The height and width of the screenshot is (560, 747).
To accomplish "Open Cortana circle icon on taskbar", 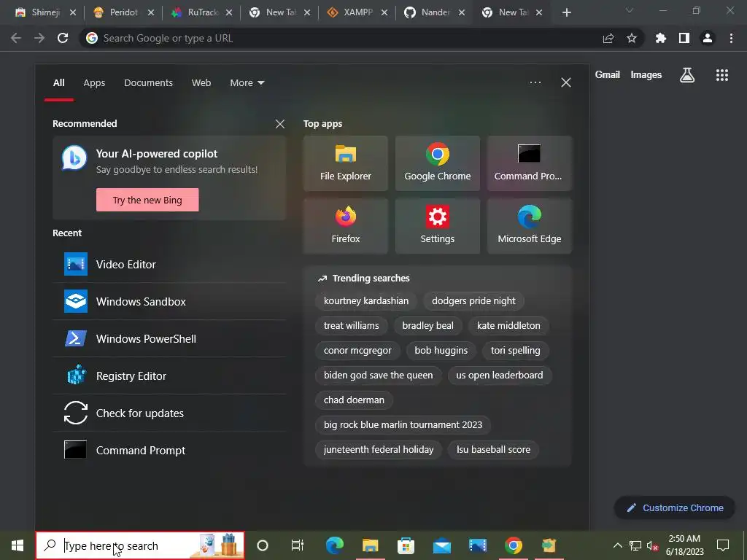I will (263, 545).
